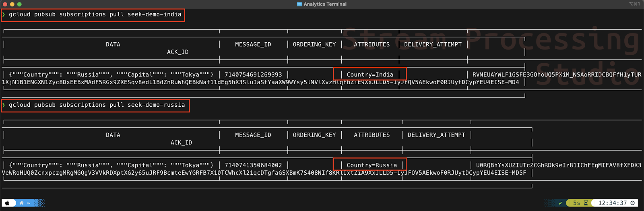Viewport: 644px width, 211px height.
Task: Click MESSAGE_ID header in the second table
Action: [253, 135]
